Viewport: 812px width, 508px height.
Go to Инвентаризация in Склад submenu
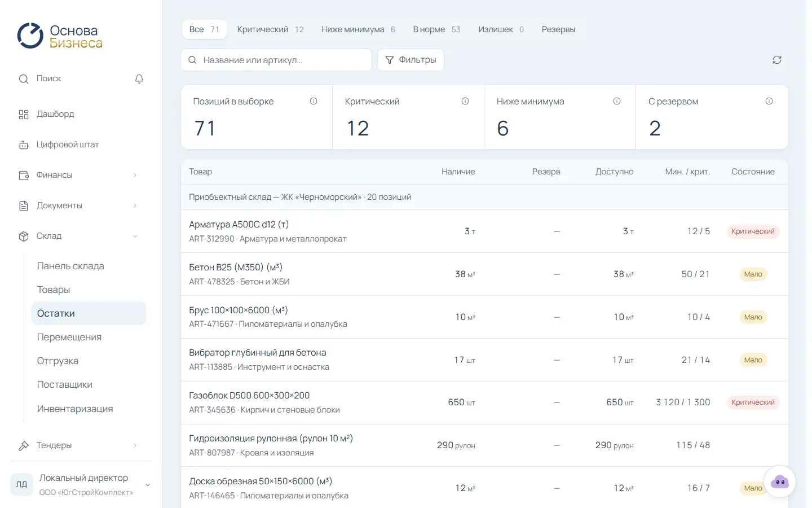[75, 409]
